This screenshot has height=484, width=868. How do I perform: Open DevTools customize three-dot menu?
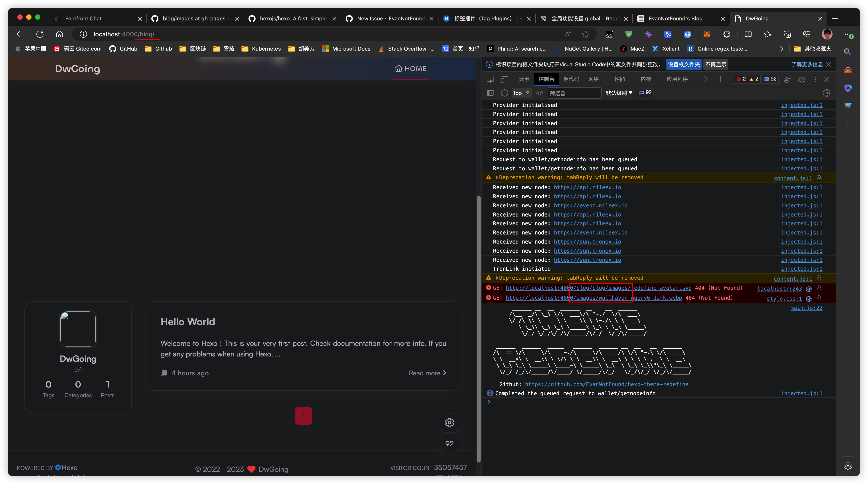(x=815, y=79)
